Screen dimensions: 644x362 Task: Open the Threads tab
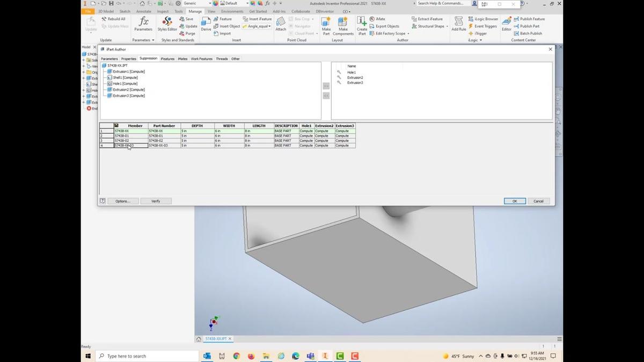pyautogui.click(x=222, y=59)
